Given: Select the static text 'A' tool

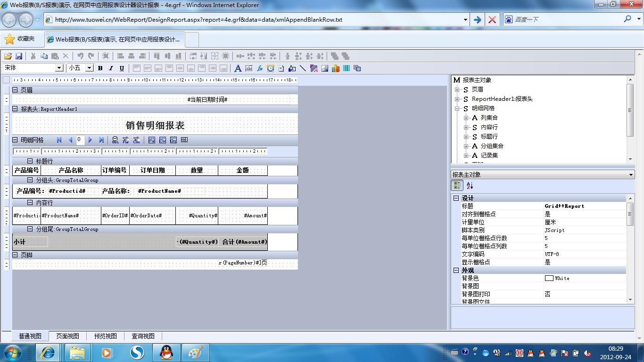Looking at the screenshot, I should point(238,68).
